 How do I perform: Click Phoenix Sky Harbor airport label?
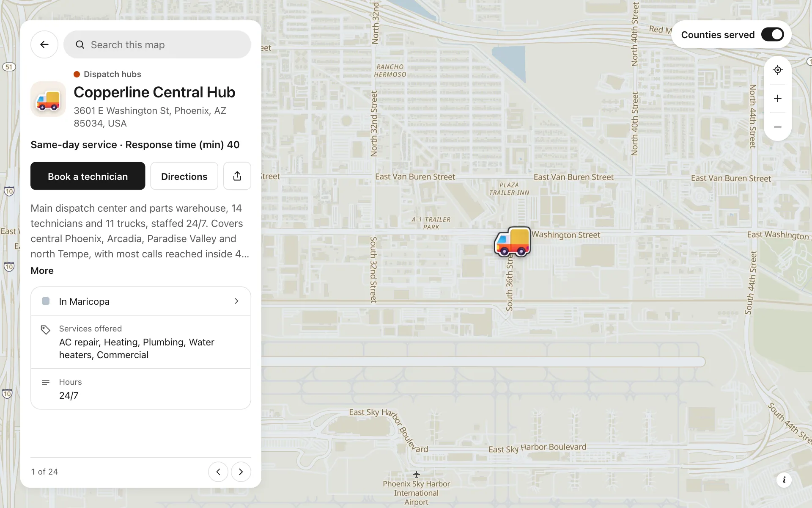417,493
